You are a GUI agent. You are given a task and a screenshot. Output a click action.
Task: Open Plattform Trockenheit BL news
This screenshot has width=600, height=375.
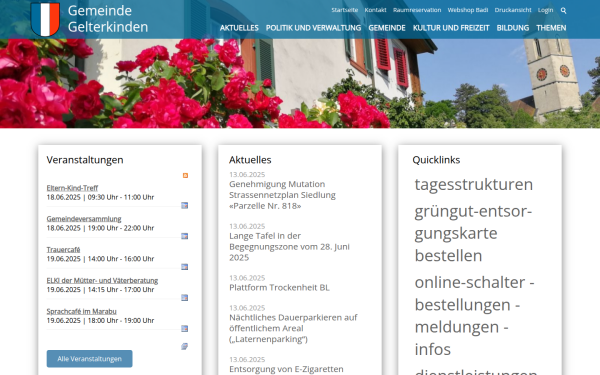tap(279, 287)
